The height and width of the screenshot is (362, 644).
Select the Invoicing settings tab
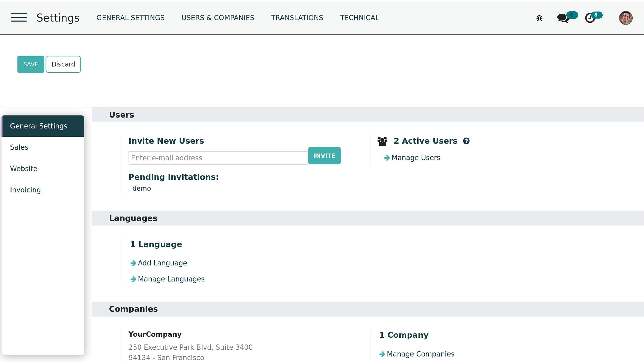(25, 190)
